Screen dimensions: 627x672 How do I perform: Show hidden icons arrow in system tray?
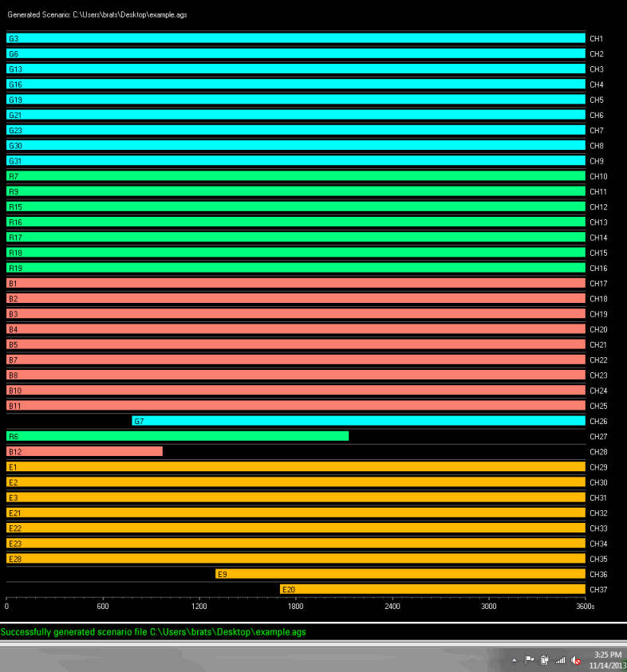tap(515, 660)
